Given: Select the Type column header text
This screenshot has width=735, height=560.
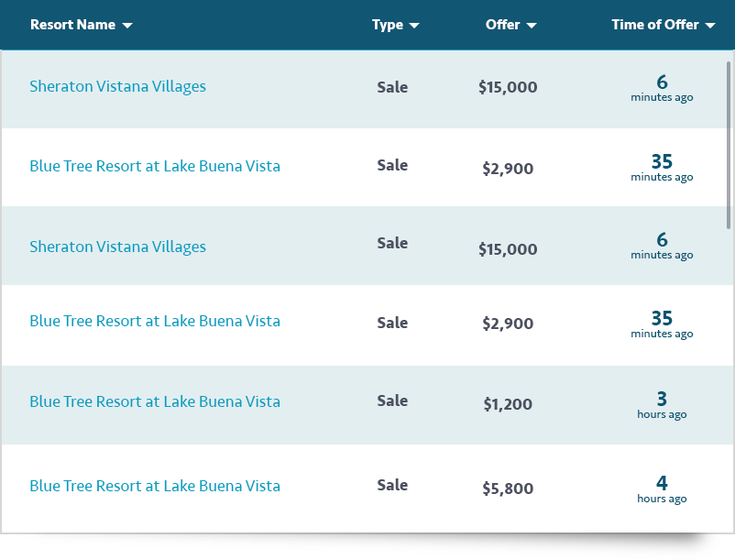Looking at the screenshot, I should click(x=387, y=25).
